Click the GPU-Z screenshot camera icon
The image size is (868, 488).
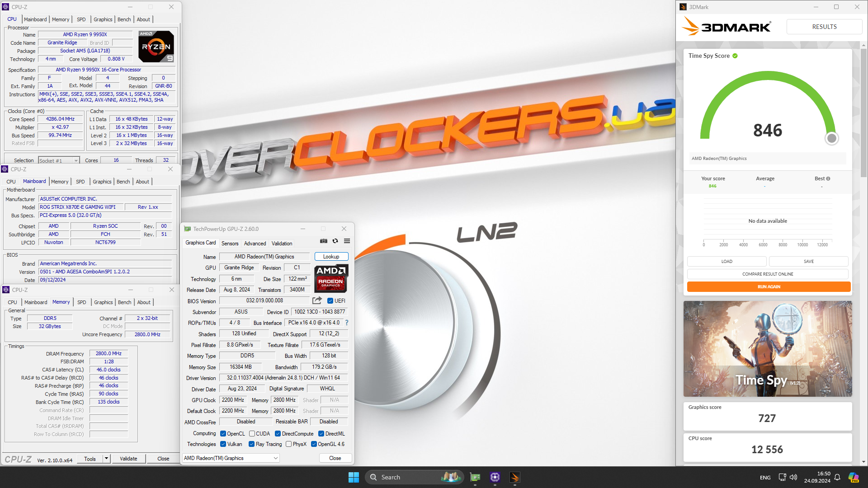pos(324,241)
